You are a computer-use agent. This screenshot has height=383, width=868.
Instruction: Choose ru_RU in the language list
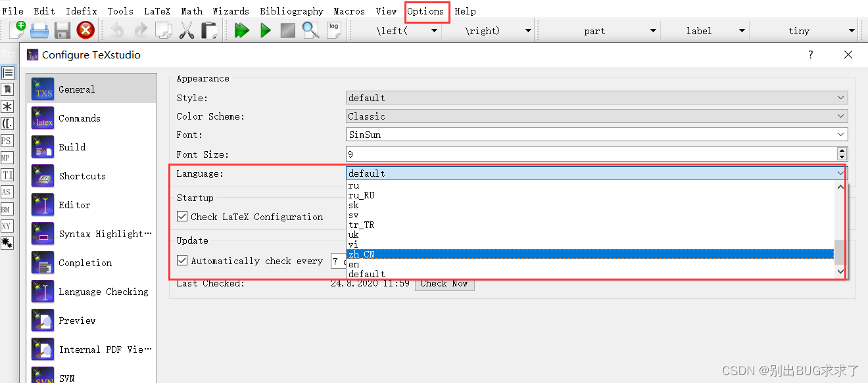(x=591, y=195)
